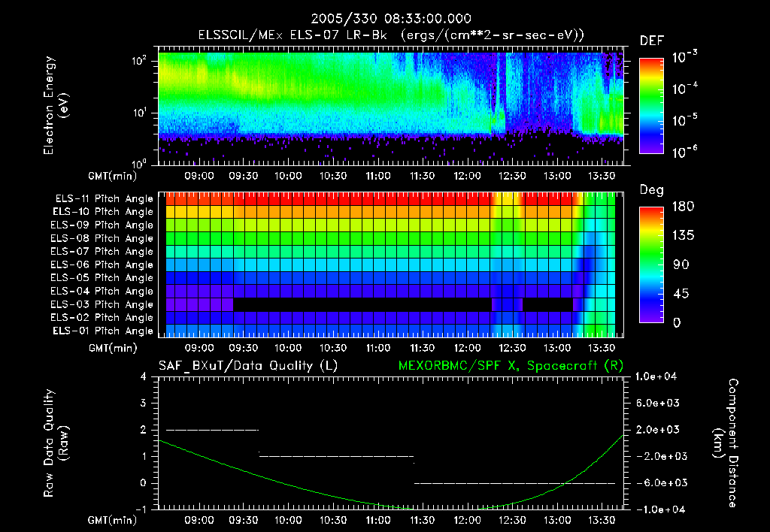Pick the Deg pitch angle color bar
Screen dimensions: 770x532
(x=651, y=265)
